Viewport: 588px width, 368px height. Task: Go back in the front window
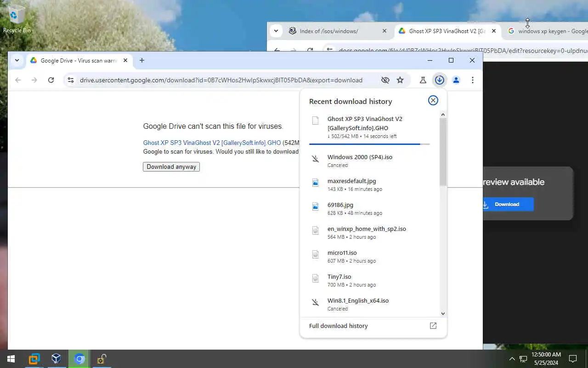18,80
